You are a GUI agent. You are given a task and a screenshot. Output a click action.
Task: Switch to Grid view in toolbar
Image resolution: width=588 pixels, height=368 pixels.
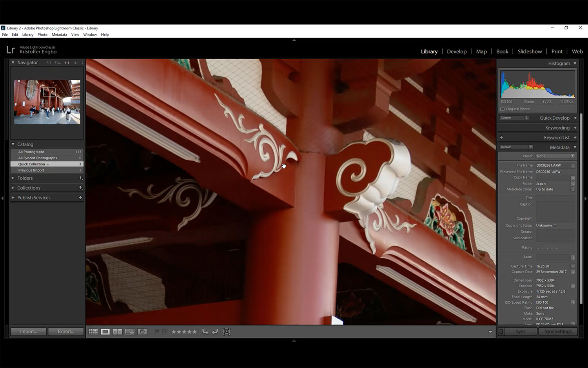(x=93, y=332)
